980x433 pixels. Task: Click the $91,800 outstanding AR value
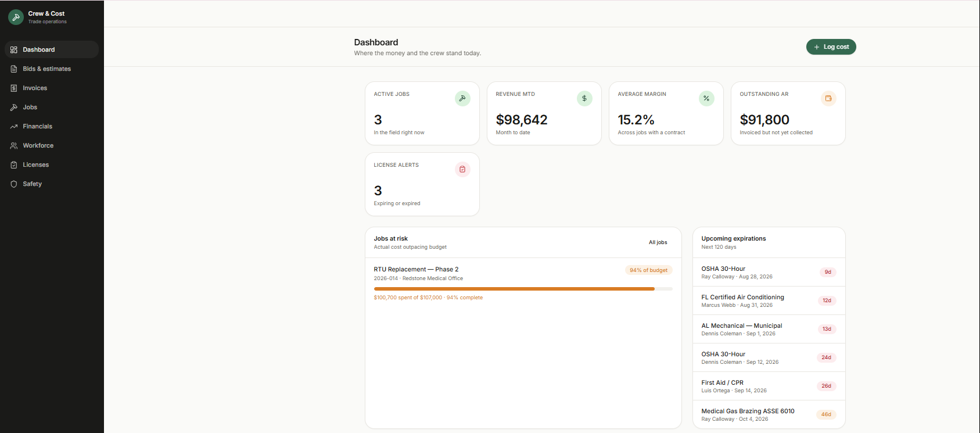(x=764, y=120)
